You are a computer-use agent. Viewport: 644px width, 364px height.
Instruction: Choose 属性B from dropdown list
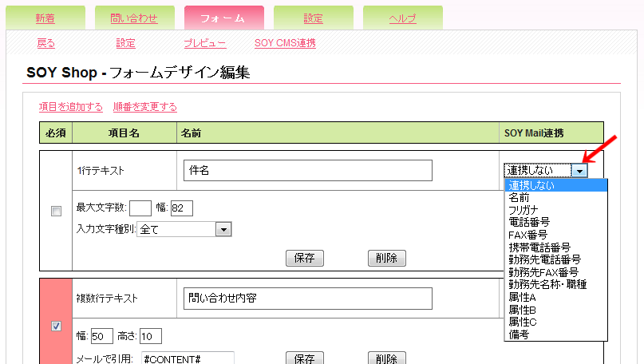(x=555, y=310)
